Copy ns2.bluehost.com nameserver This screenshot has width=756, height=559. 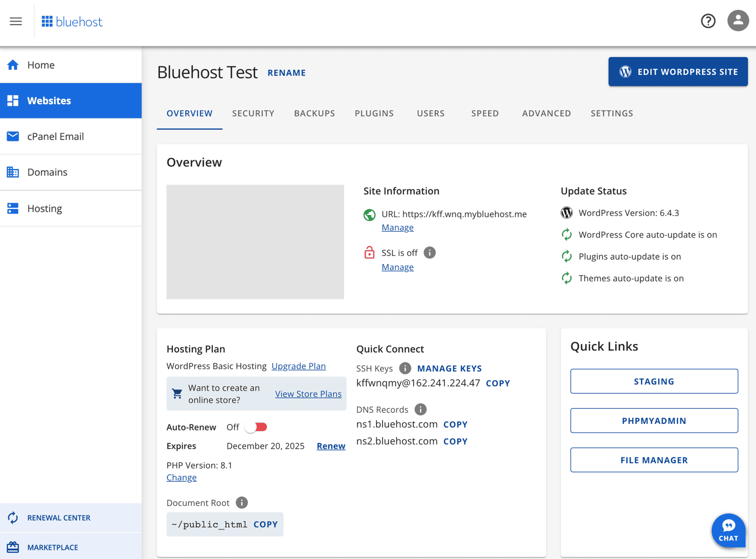coord(455,441)
